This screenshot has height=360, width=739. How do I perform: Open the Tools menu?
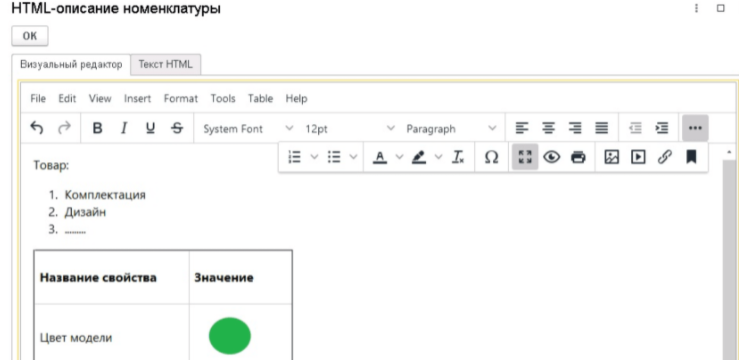tap(223, 98)
